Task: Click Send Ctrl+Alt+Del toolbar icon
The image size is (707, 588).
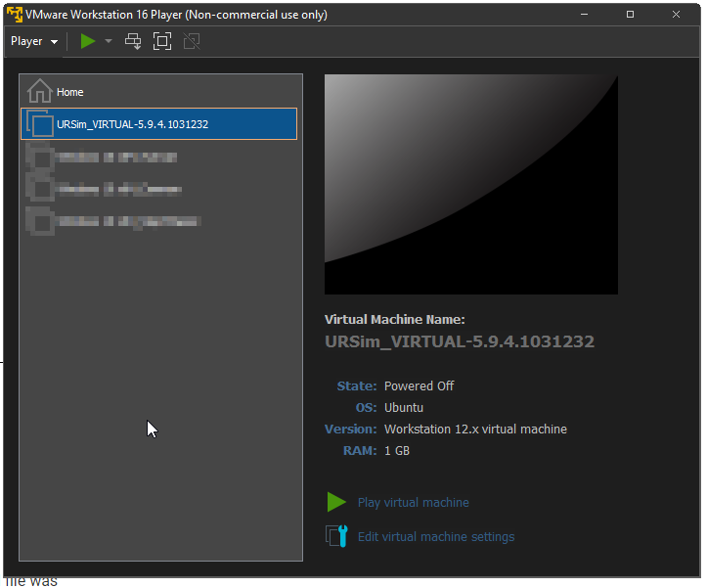Action: tap(133, 41)
